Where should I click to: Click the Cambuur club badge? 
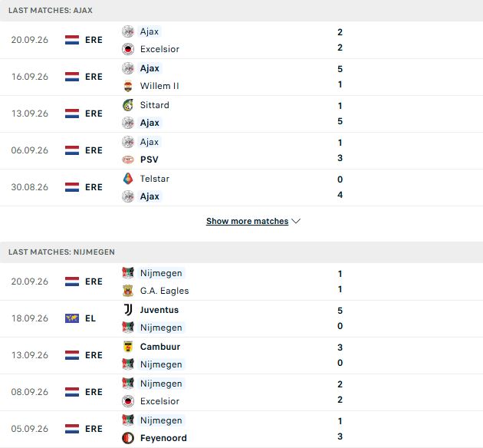point(128,347)
